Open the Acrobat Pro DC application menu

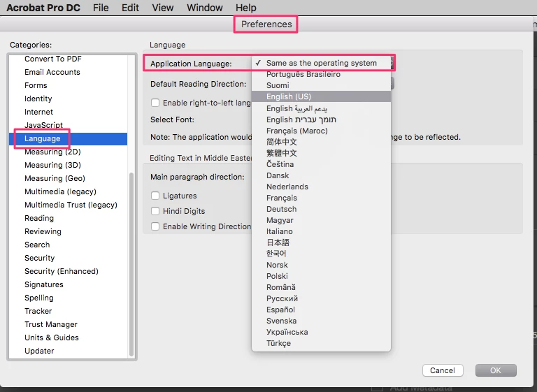point(43,8)
